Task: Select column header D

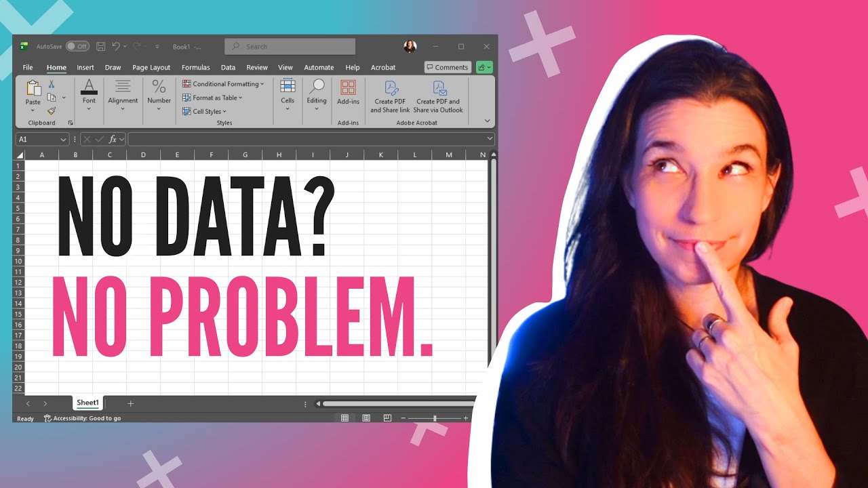Action: [143, 155]
